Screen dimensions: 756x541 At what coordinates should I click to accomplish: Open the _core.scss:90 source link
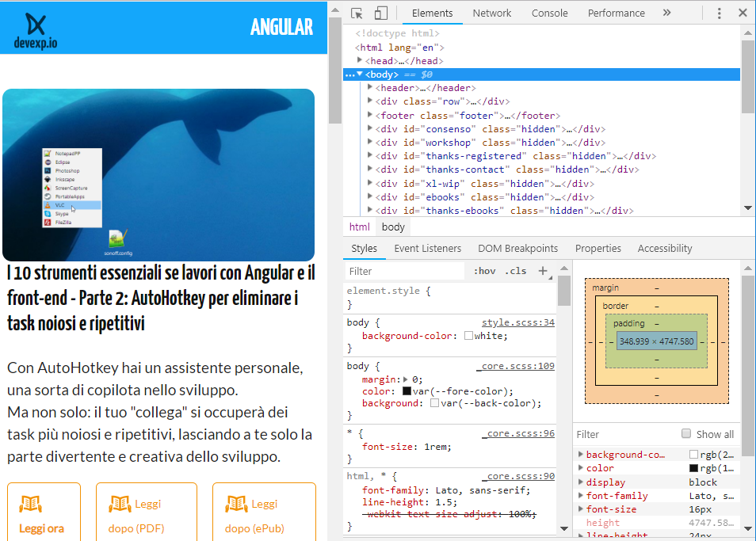(518, 476)
